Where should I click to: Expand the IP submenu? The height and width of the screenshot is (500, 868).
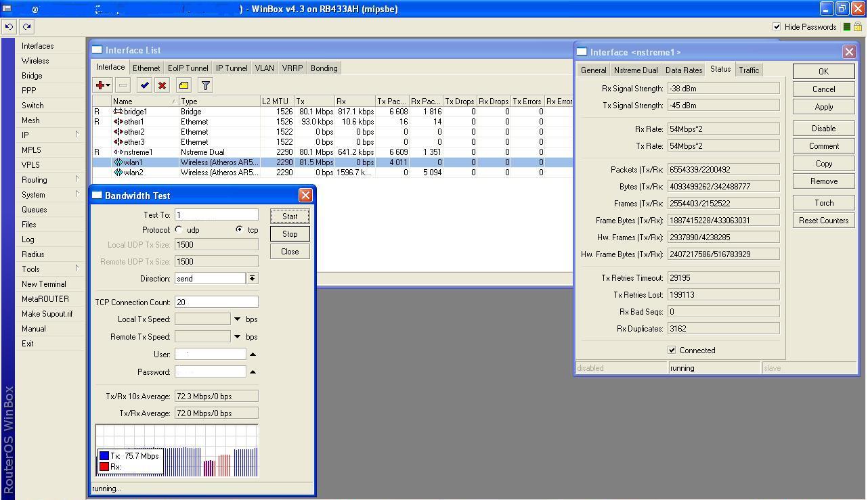[x=77, y=135]
